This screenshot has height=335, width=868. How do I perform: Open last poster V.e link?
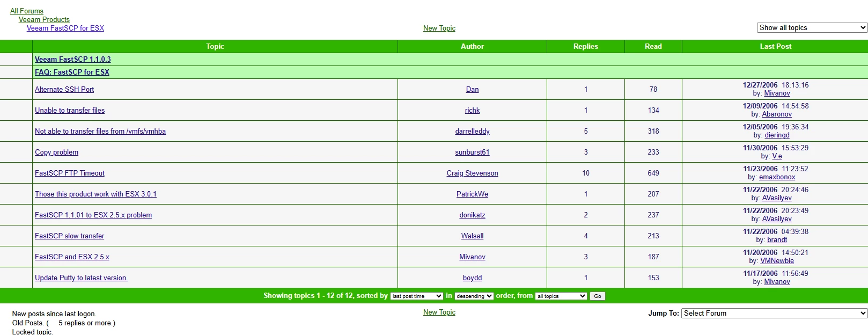tap(777, 156)
